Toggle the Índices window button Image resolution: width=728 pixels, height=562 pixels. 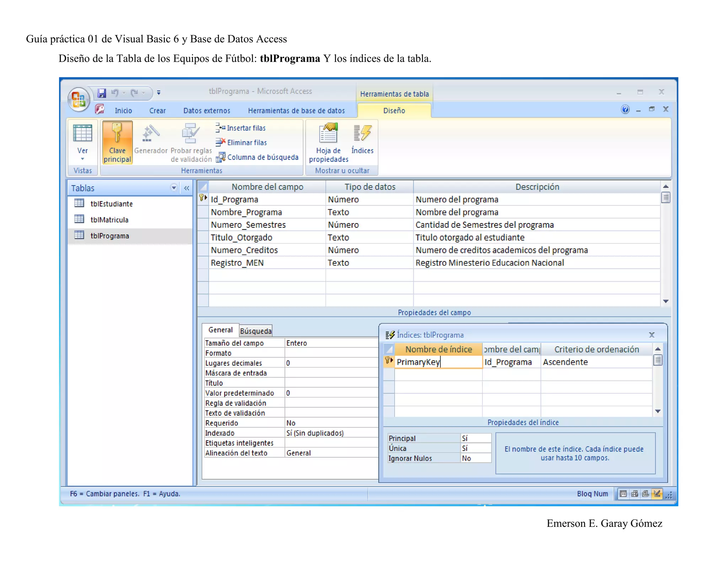tap(362, 139)
